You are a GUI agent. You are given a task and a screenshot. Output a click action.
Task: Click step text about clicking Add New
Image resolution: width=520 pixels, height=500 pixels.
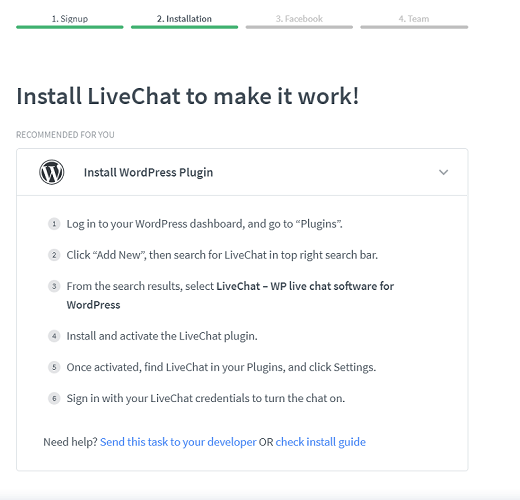click(x=222, y=255)
